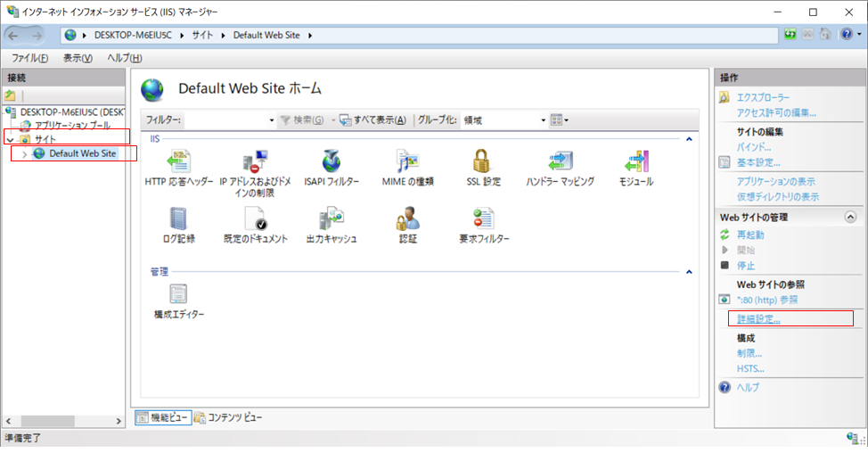Collapse the サイト tree node

pos(10,139)
